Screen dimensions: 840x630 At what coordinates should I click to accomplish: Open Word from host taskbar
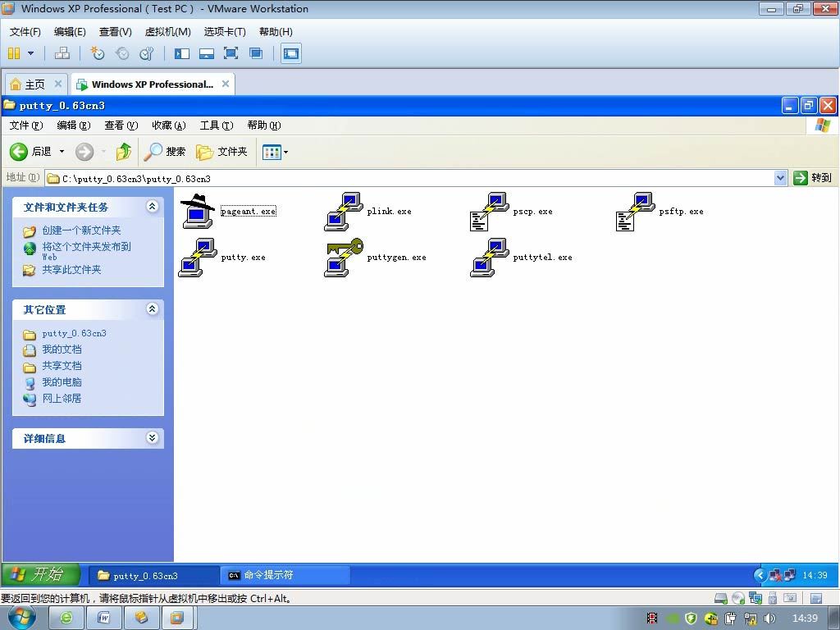[x=104, y=619]
